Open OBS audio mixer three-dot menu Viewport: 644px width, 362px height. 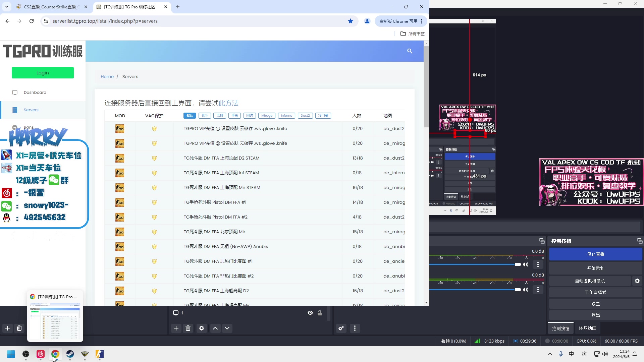coord(355,328)
